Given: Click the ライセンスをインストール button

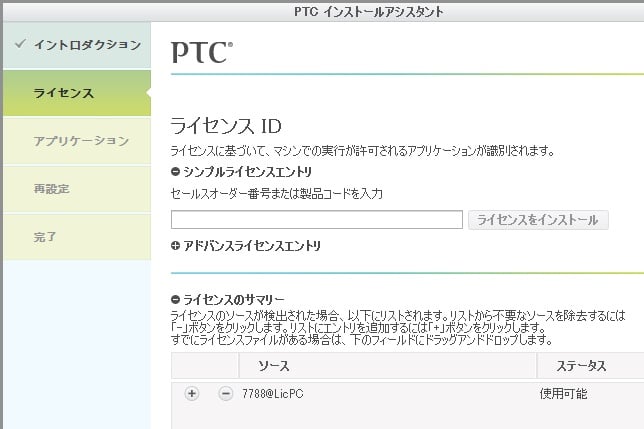Looking at the screenshot, I should 537,220.
